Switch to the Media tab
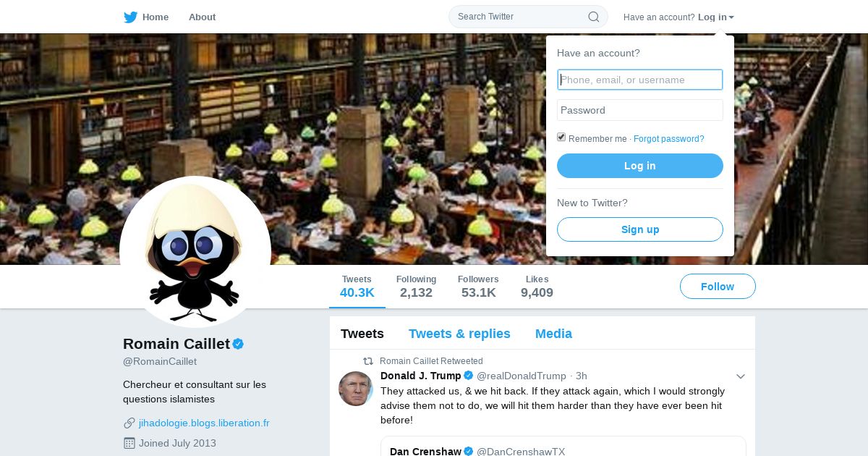Image resolution: width=868 pixels, height=456 pixels. [x=553, y=334]
